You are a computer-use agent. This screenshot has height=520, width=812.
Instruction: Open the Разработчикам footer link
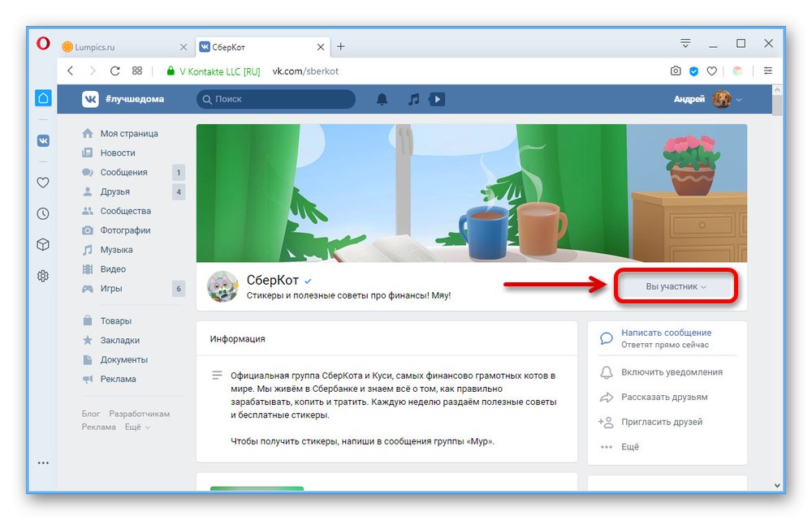140,414
